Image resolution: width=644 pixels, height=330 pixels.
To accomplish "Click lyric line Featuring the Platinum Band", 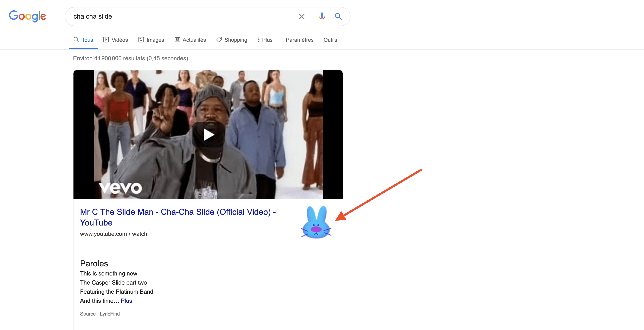I will point(116,292).
